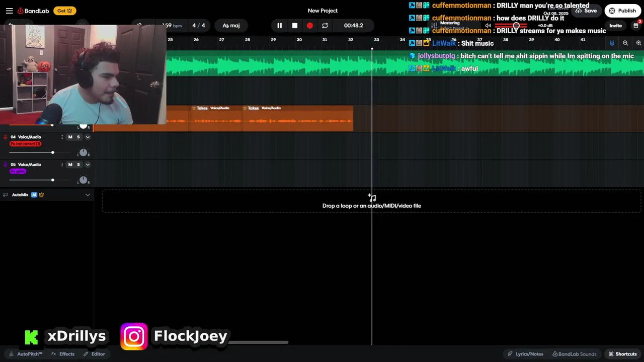Open the gift box notifications icon
The image size is (644, 362).
[x=635, y=26]
